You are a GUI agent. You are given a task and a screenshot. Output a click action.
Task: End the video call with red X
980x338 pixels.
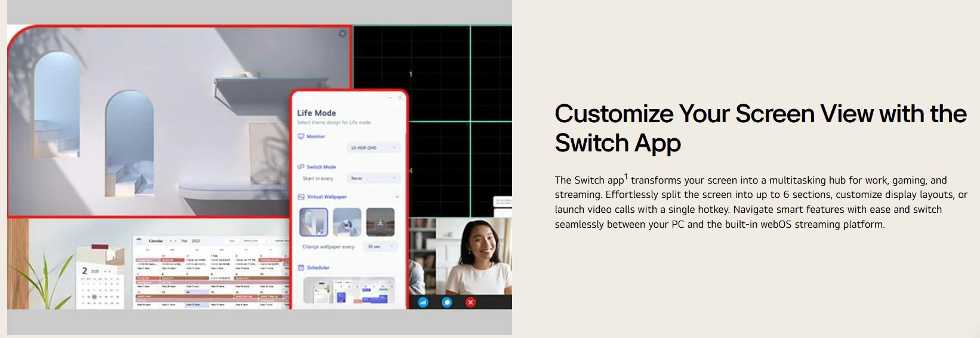[x=470, y=302]
